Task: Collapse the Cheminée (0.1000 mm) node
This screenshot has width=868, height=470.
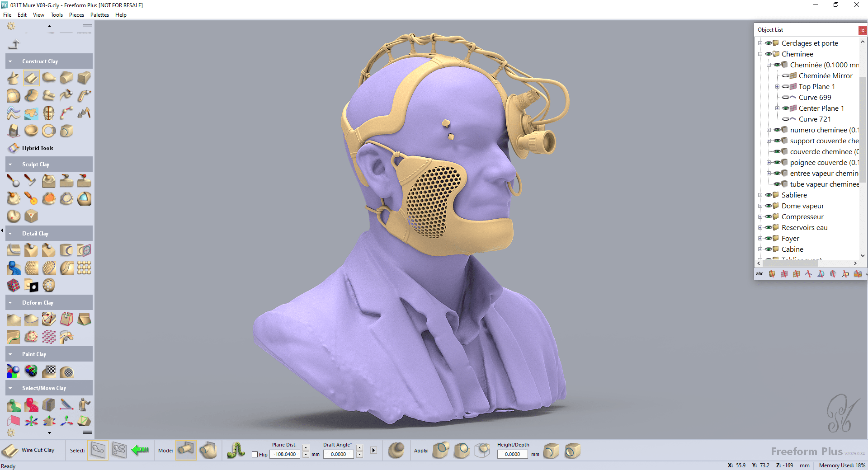Action: click(769, 65)
